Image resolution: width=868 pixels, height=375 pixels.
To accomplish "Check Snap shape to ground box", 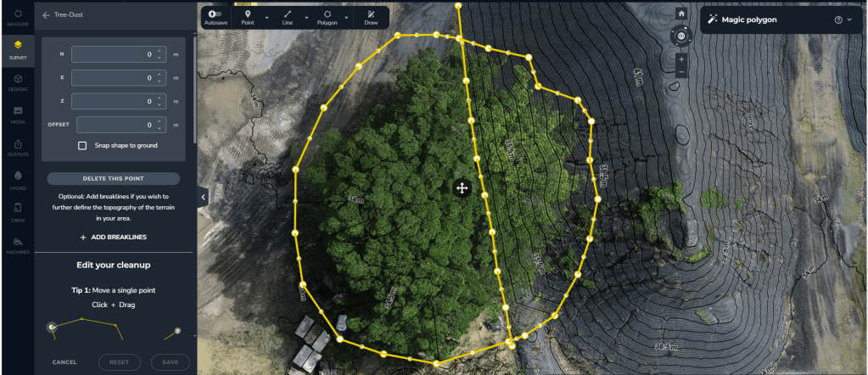I will coord(82,146).
